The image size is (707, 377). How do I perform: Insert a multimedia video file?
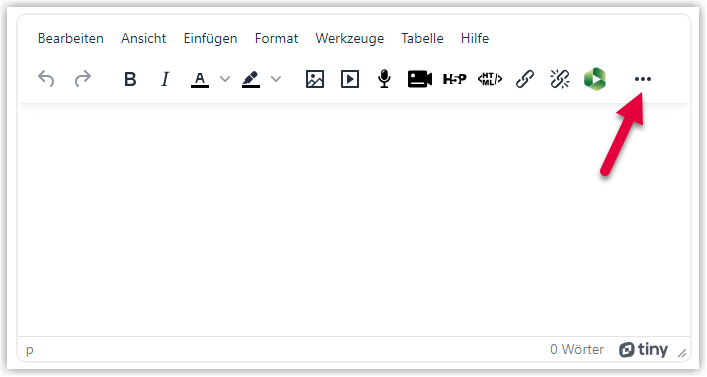point(349,79)
